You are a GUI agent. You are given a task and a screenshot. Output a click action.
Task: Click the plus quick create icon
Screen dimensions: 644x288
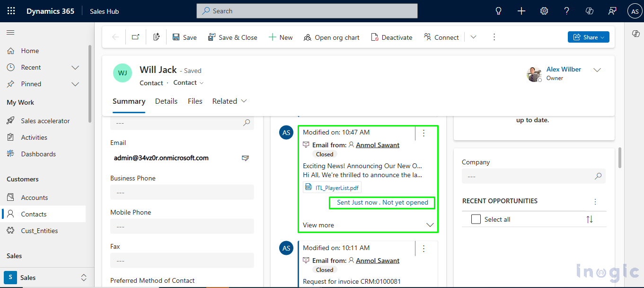(521, 11)
